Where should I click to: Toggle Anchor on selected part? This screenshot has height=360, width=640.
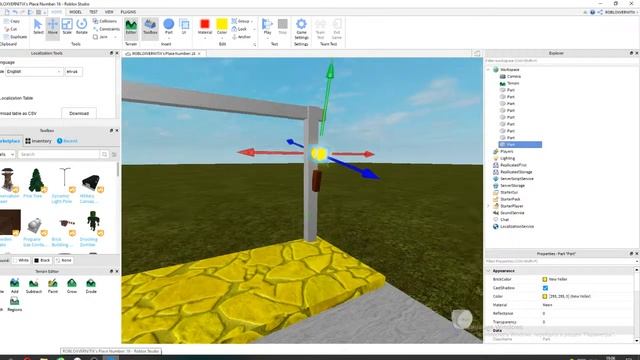(241, 37)
